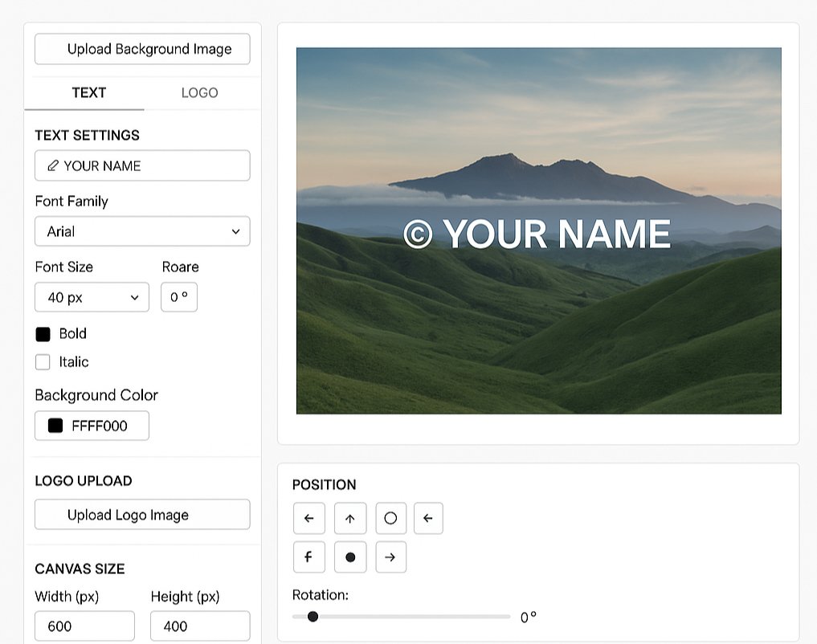The height and width of the screenshot is (644, 817).
Task: Click the right arrow position button
Action: [x=391, y=556]
